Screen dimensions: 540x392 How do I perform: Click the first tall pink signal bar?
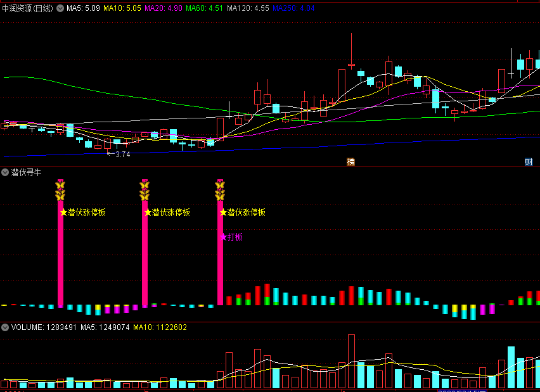point(60,243)
